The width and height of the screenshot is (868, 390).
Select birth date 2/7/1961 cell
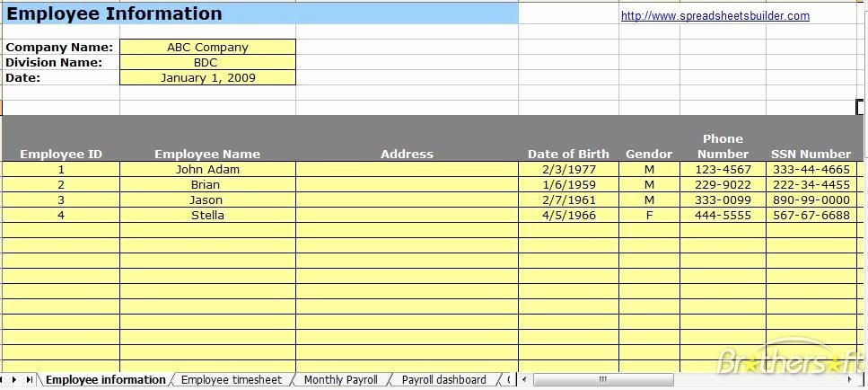[x=568, y=200]
